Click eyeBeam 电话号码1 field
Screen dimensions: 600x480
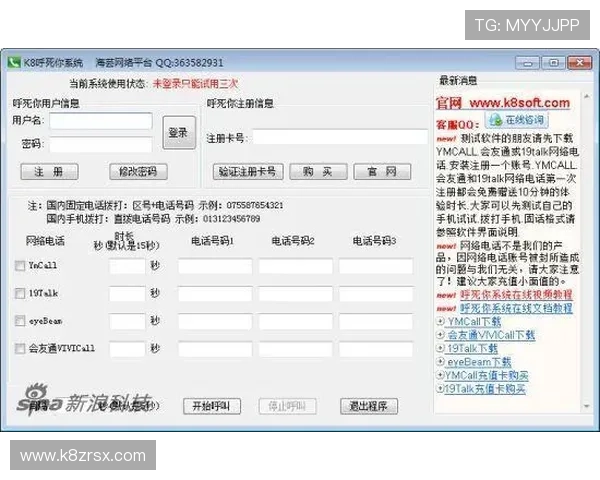215,321
